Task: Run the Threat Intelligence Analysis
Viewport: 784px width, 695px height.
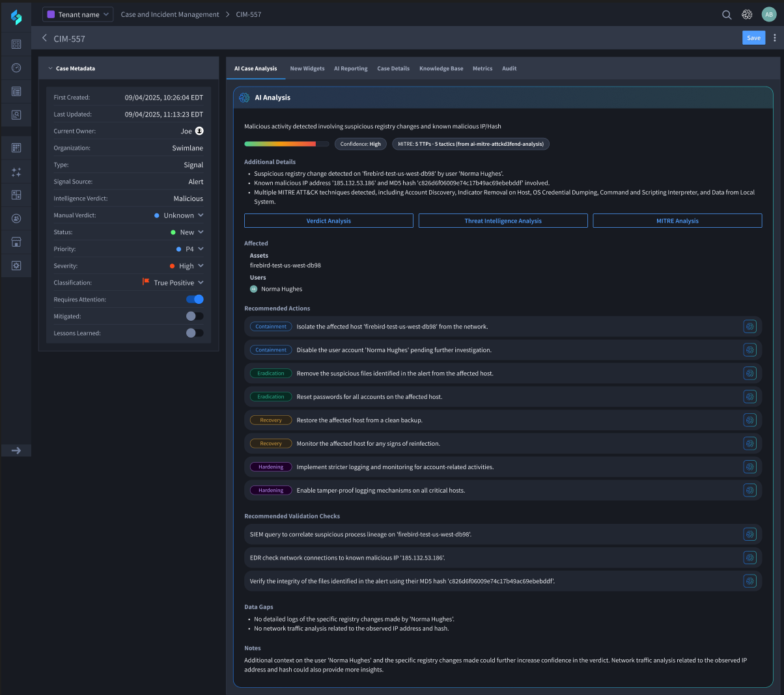Action: pos(503,221)
